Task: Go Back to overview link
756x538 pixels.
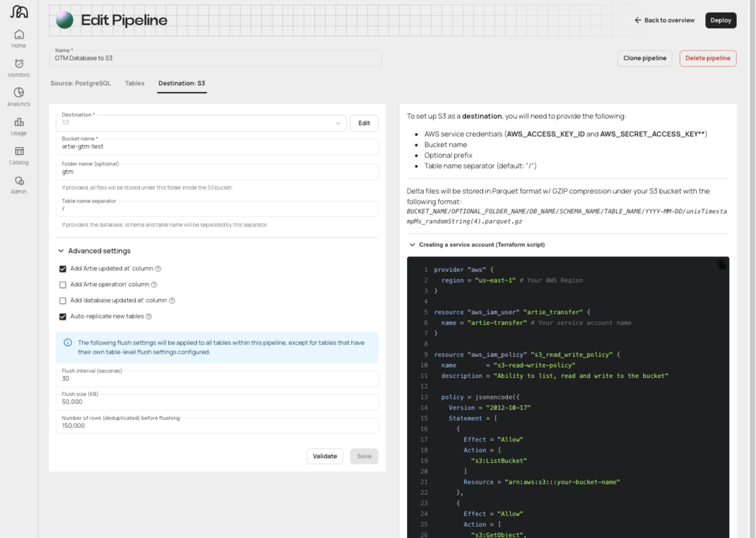Action: (x=664, y=21)
